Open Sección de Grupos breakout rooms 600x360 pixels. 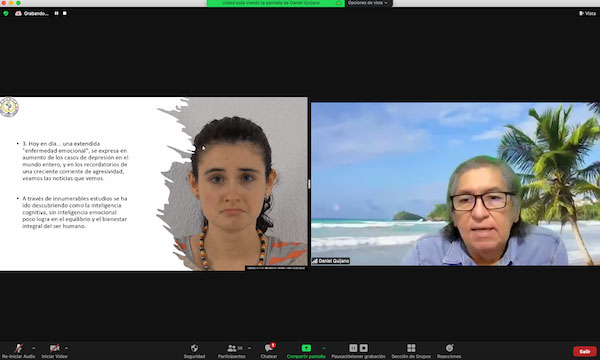click(411, 348)
